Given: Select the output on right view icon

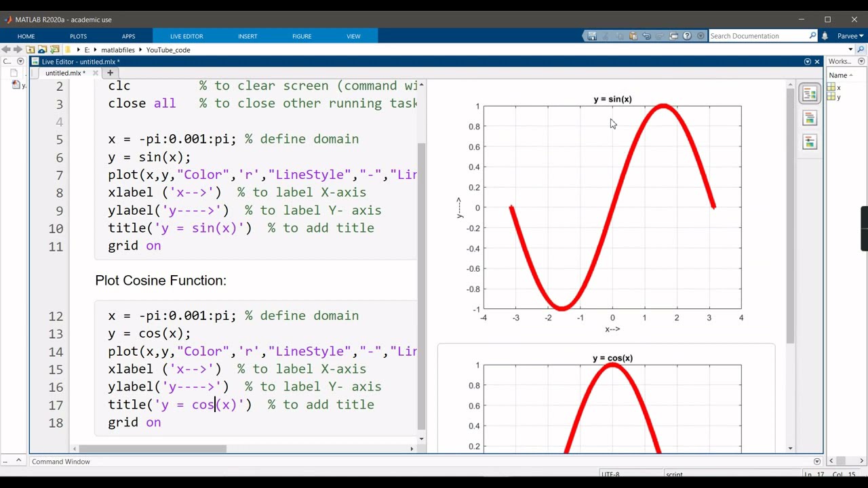Looking at the screenshot, I should 809,94.
